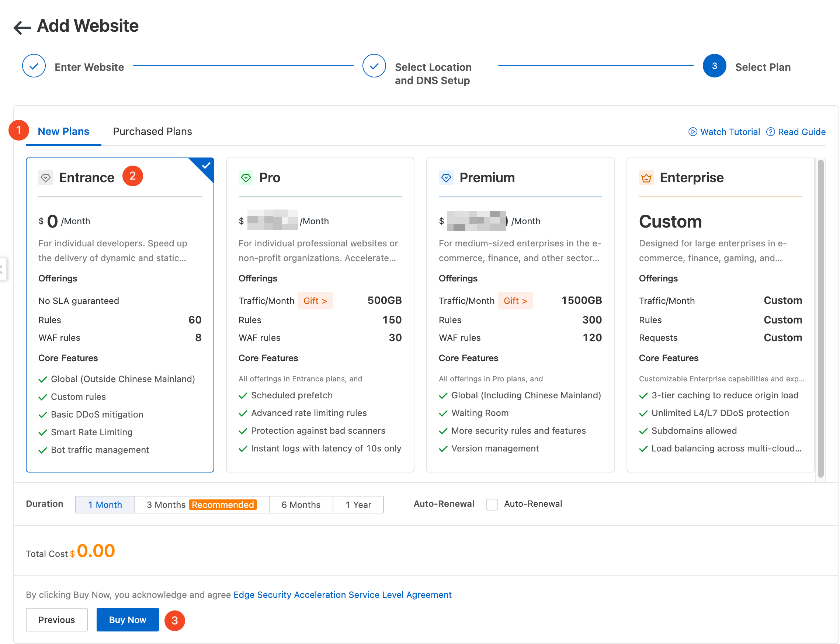Click the Watch Tutorial play icon

693,132
